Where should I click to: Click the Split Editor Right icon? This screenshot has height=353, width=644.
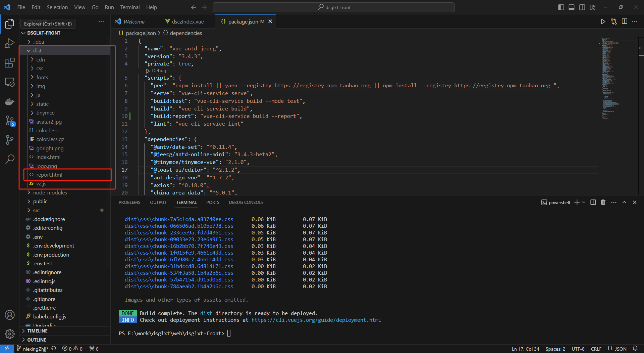pos(624,21)
